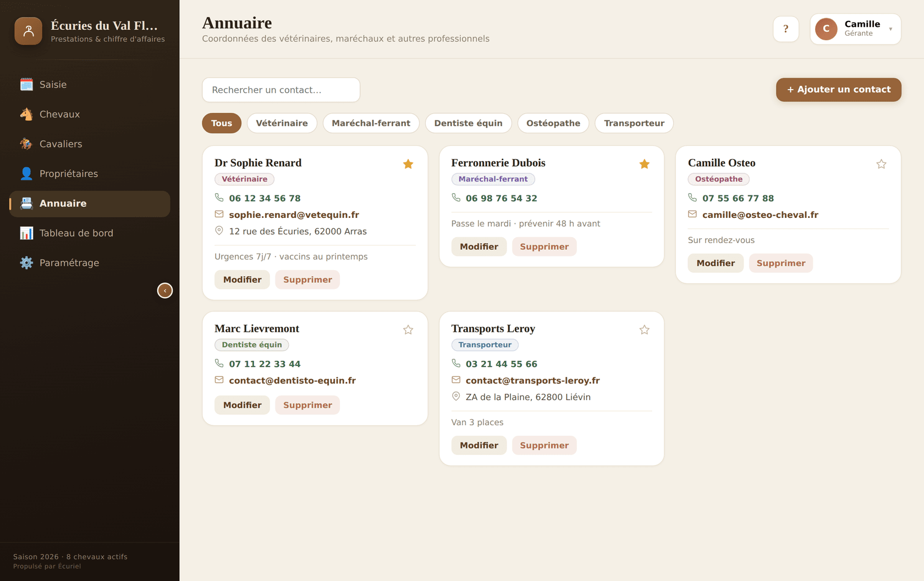Click Ajouter un contact button
This screenshot has height=581, width=924.
click(838, 90)
